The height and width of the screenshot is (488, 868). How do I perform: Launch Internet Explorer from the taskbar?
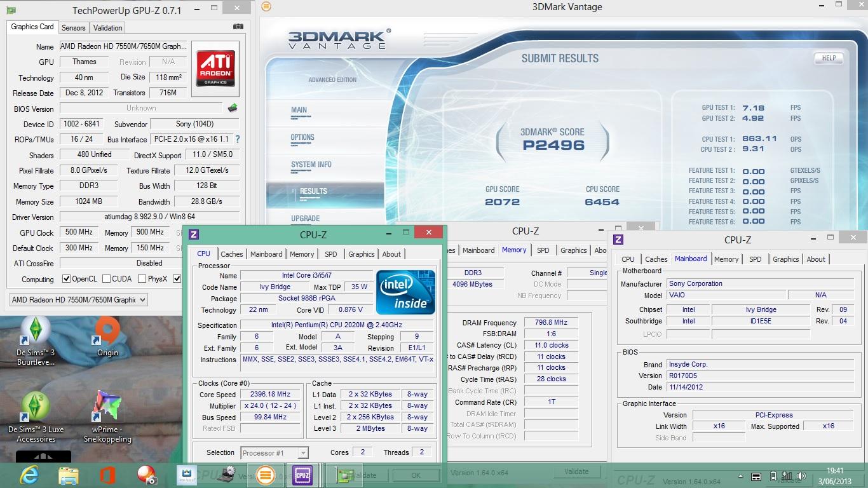click(29, 475)
